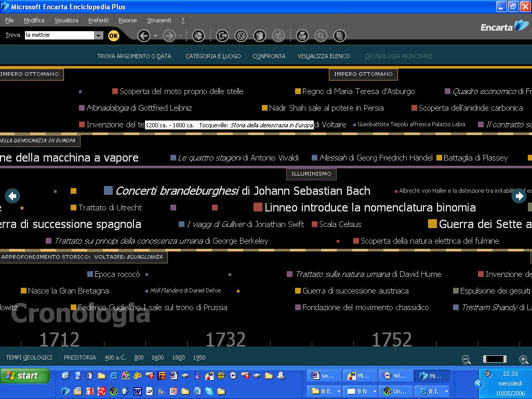
Task: Expand the '8 I.' taskbar group arrow
Action: 446,391
